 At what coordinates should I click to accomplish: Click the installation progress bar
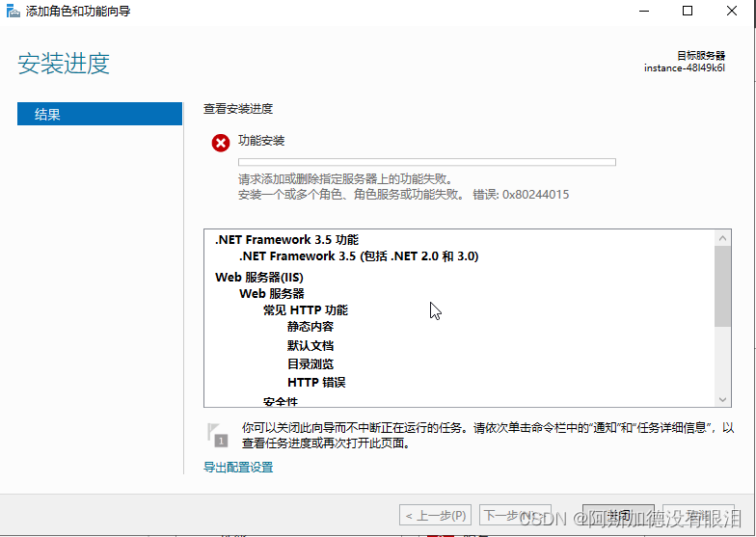coord(426,162)
